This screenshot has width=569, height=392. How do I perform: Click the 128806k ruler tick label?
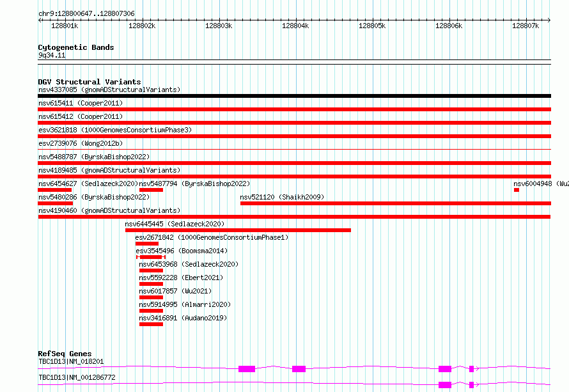[449, 26]
